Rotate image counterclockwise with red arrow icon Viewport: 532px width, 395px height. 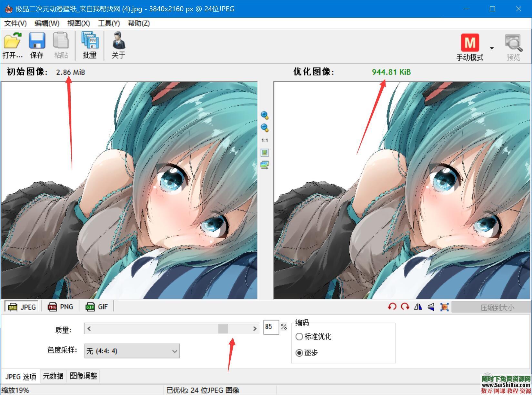pos(392,307)
